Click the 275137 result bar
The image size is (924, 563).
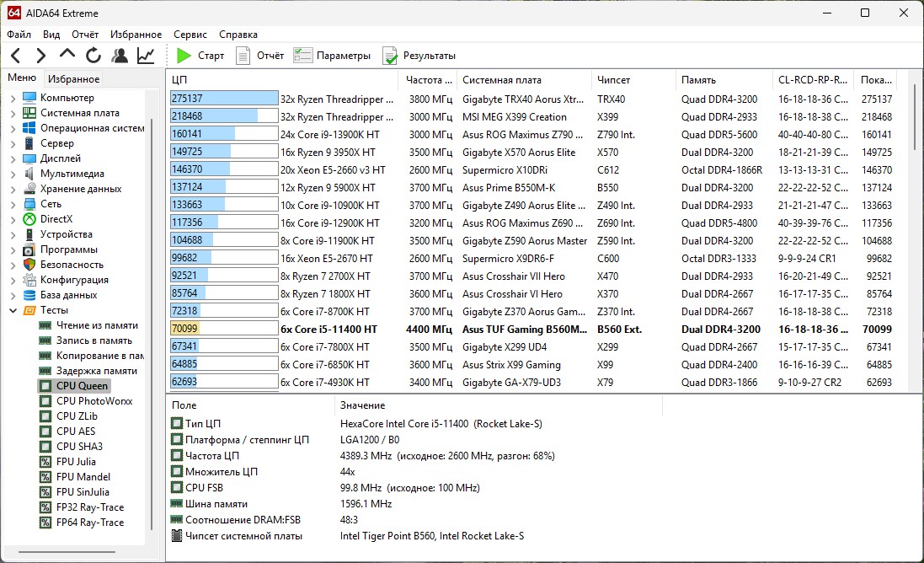(224, 99)
